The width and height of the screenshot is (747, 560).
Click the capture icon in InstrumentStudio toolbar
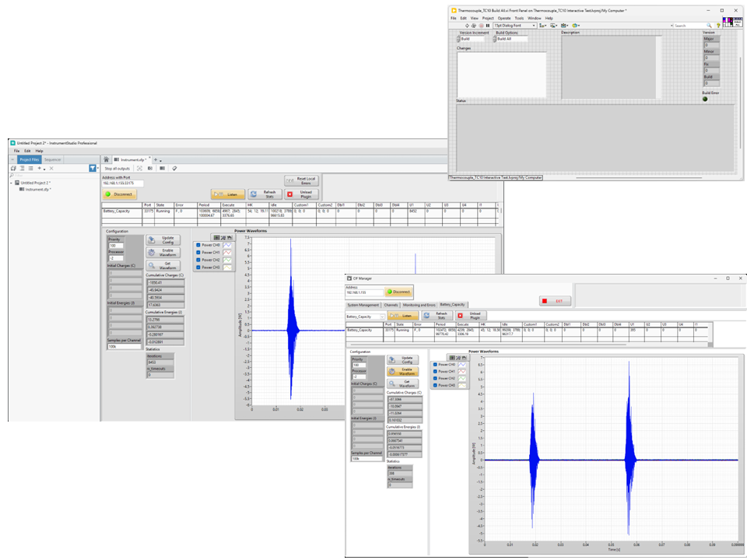click(x=150, y=168)
